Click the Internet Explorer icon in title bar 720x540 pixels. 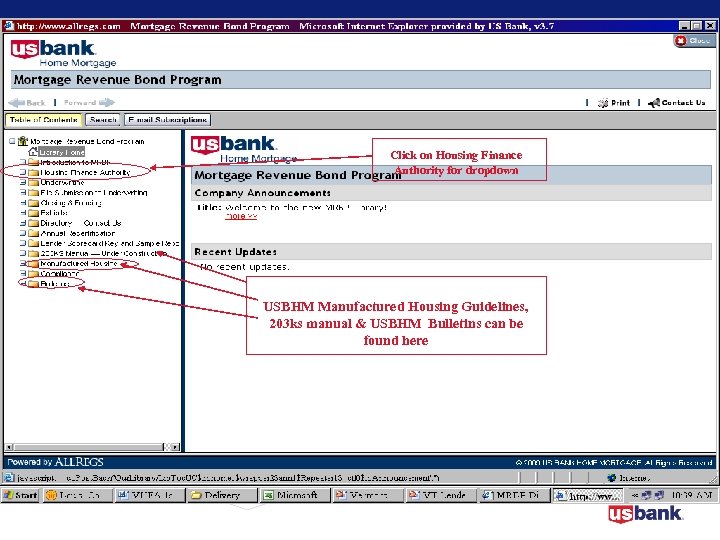9,26
